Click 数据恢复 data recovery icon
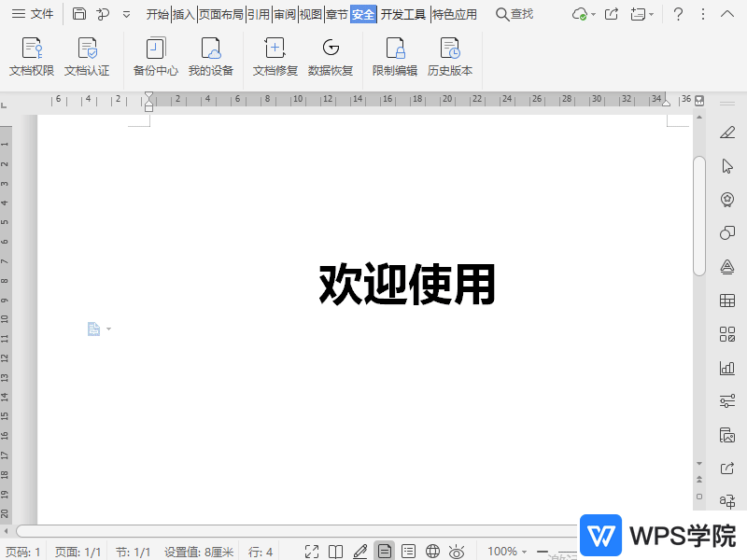This screenshot has width=747, height=560. point(331,57)
